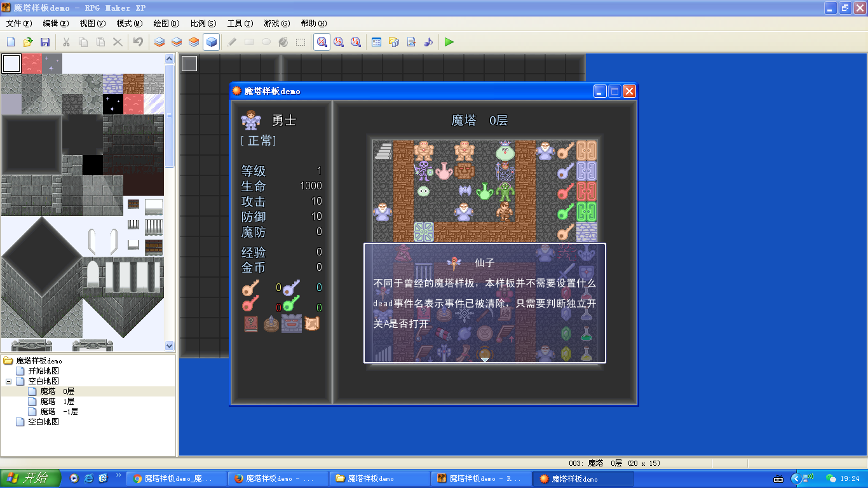Click the New Project toolbar icon
The image size is (868, 488).
(x=11, y=42)
